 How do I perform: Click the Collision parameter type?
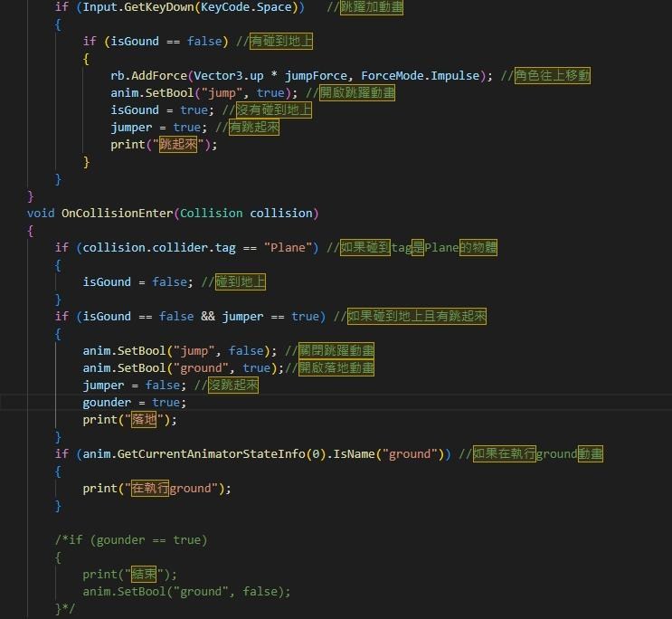[x=211, y=214]
